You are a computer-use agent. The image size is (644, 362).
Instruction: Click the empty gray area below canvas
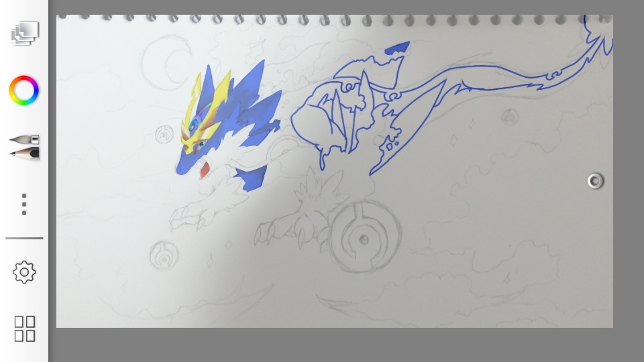pos(335,345)
